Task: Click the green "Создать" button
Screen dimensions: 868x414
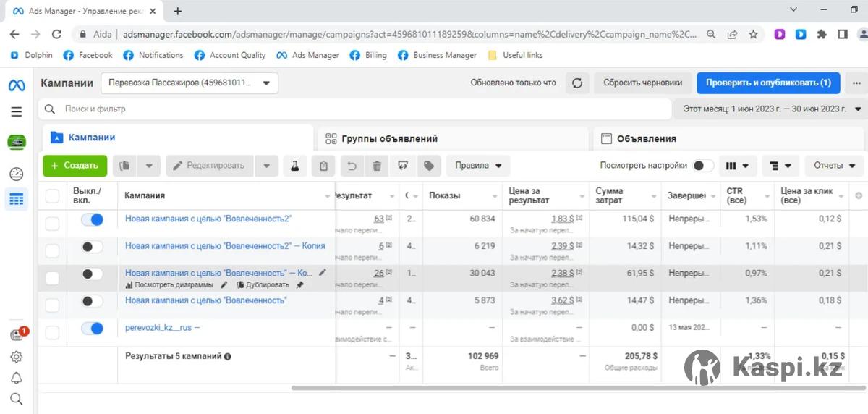Action: (75, 166)
